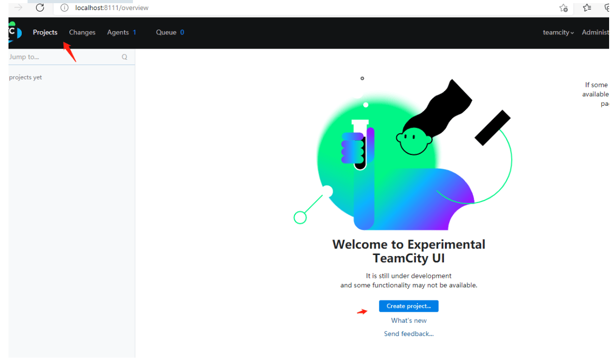Open the Administration link
This screenshot has width=616, height=364.
click(595, 32)
